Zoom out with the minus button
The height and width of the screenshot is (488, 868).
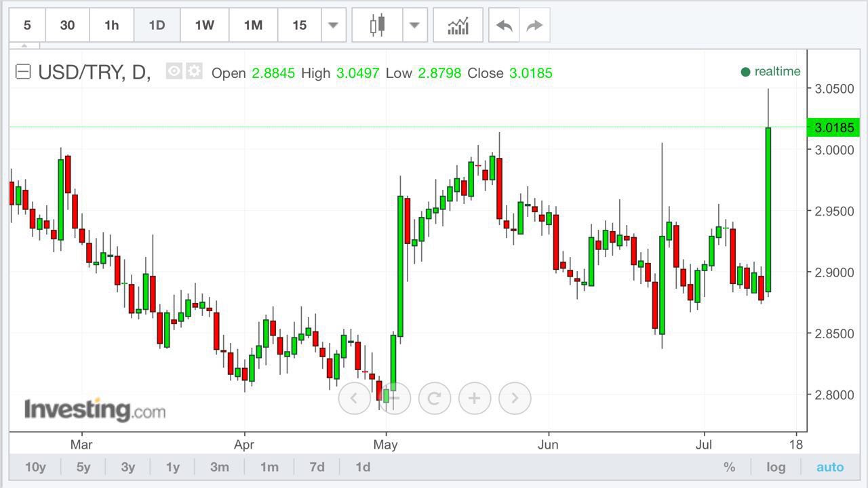(x=395, y=398)
